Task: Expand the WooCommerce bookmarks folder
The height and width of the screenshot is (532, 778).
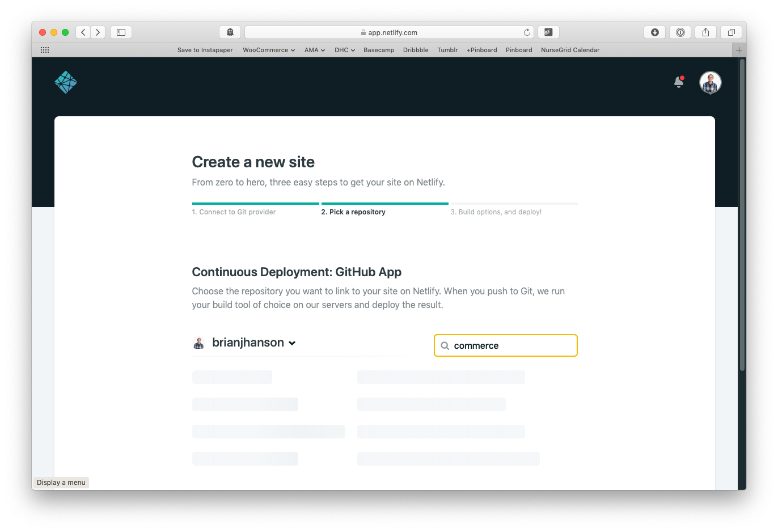Action: (269, 50)
